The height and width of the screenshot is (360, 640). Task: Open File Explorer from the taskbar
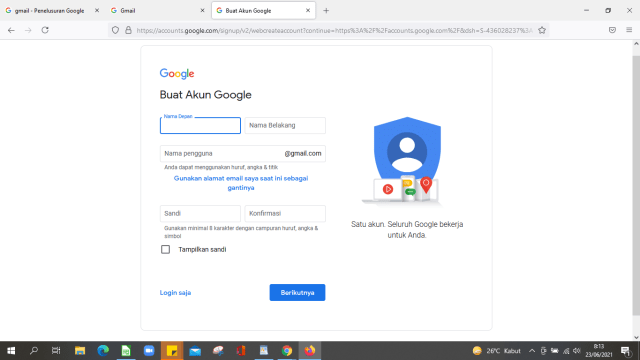[x=80, y=351]
